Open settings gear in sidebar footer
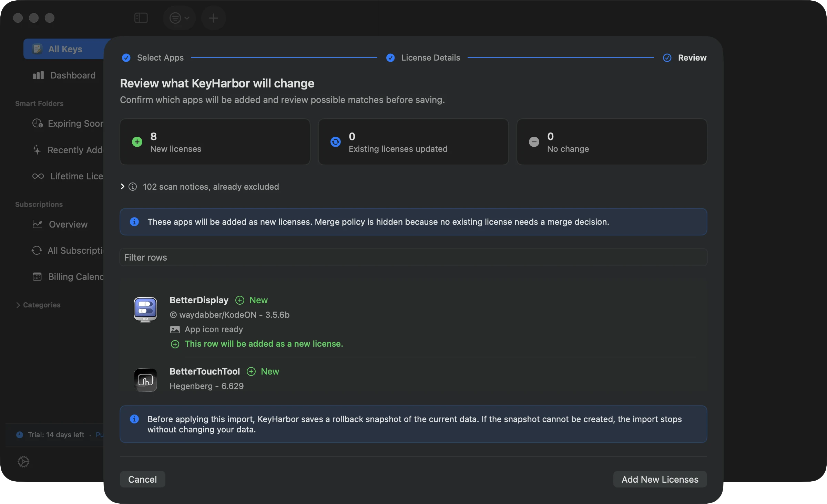 (x=23, y=461)
